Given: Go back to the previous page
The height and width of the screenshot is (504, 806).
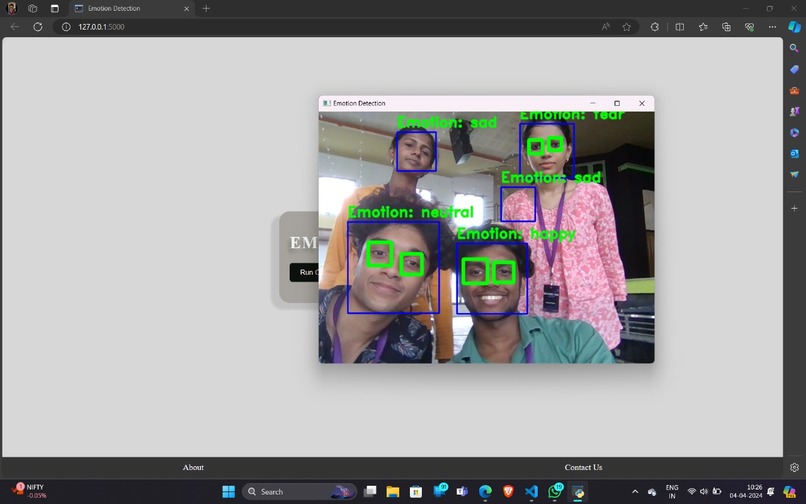Looking at the screenshot, I should point(14,27).
